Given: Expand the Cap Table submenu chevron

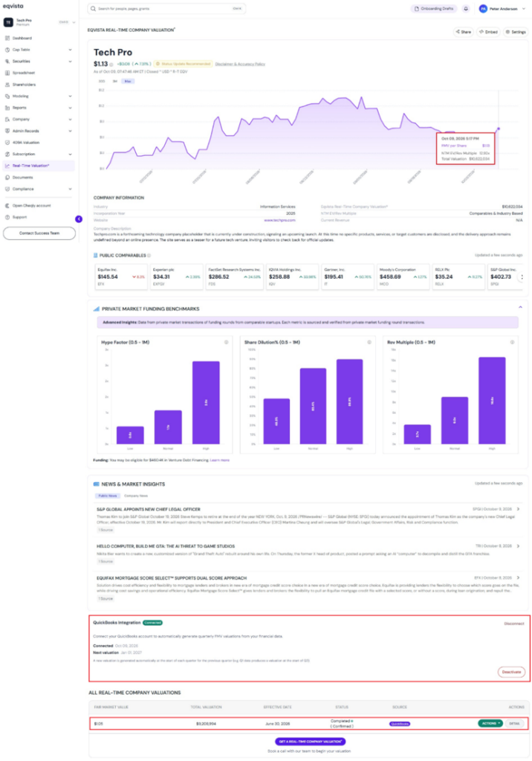Looking at the screenshot, I should point(71,50).
